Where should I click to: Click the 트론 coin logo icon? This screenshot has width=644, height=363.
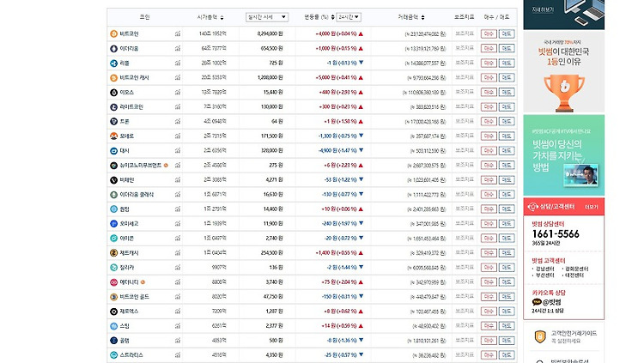point(113,122)
